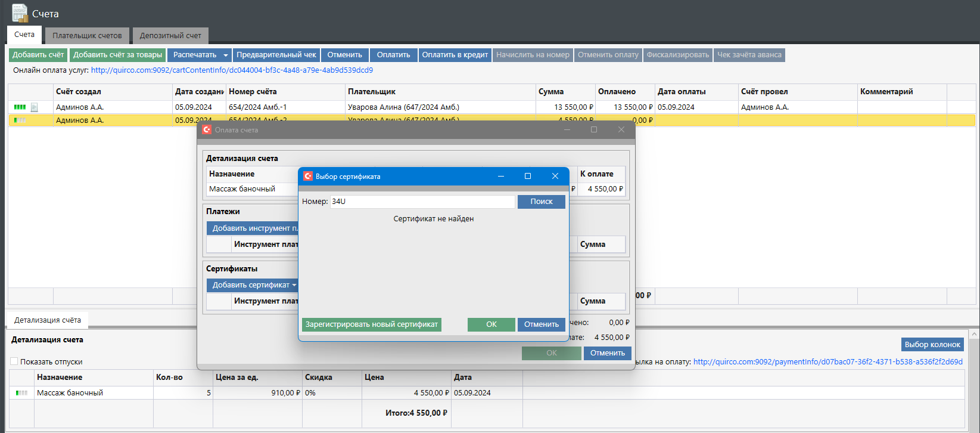
Task: Click the red logo icon in Выбор сертификата title bar
Action: coord(308,177)
